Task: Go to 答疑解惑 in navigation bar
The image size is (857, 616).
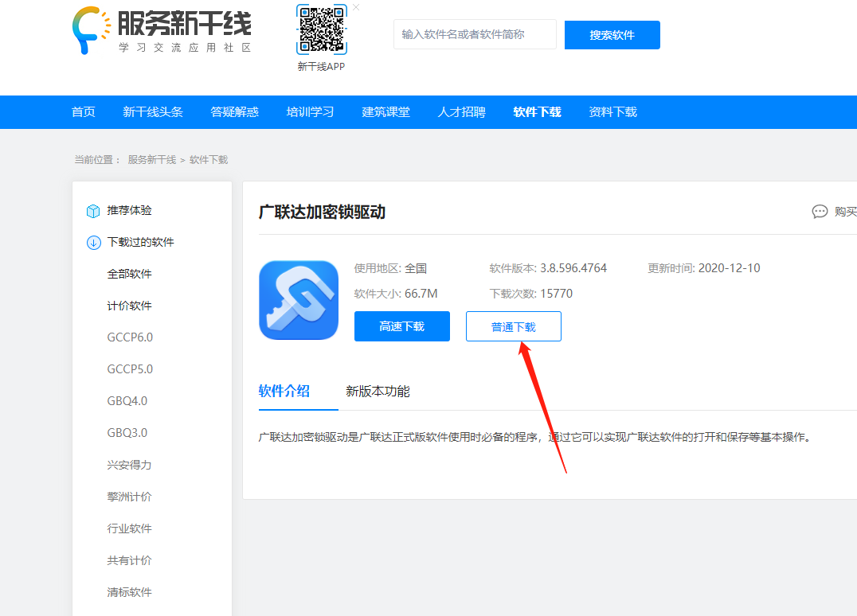Action: [x=235, y=112]
